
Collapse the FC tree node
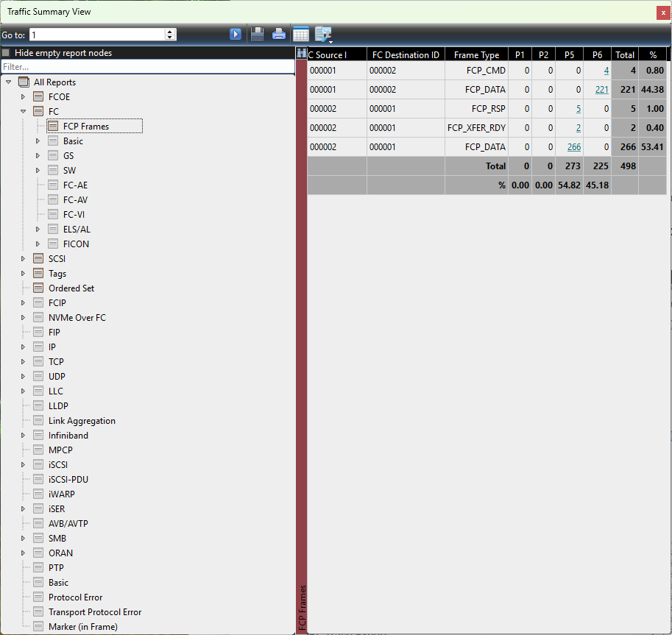[23, 111]
